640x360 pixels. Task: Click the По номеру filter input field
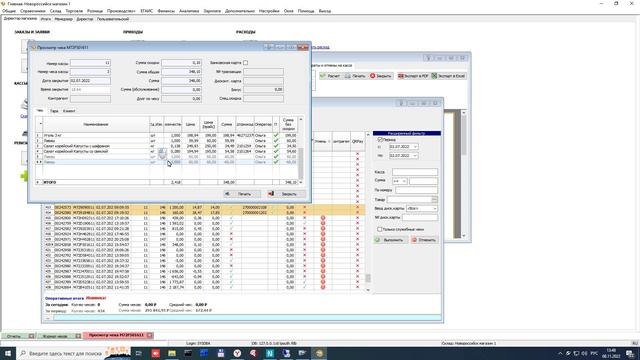coord(416,190)
